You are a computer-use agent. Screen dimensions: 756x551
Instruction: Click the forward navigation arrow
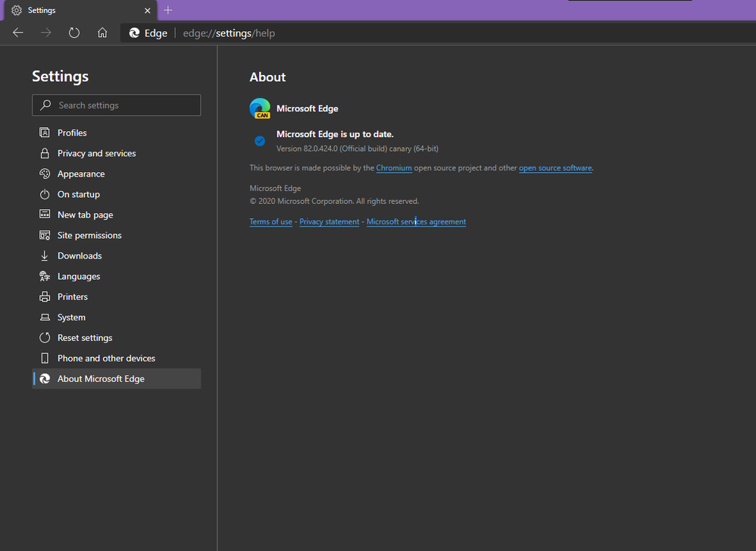[45, 33]
